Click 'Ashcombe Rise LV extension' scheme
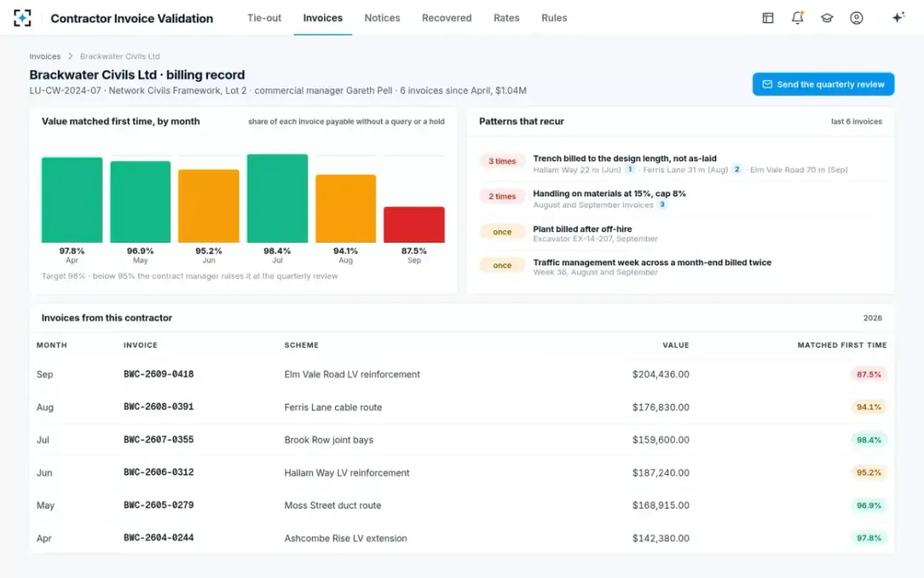Screen dimensions: 924x578 point(346,538)
